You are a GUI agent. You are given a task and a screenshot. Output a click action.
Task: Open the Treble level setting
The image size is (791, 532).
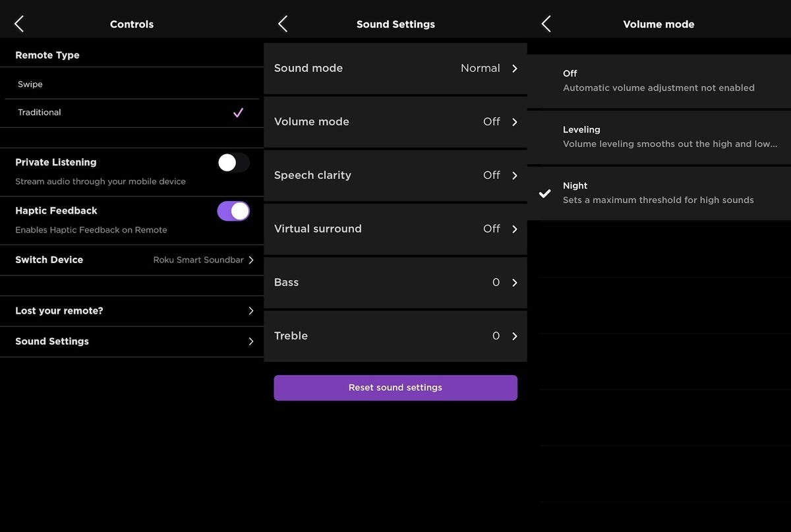(x=395, y=336)
